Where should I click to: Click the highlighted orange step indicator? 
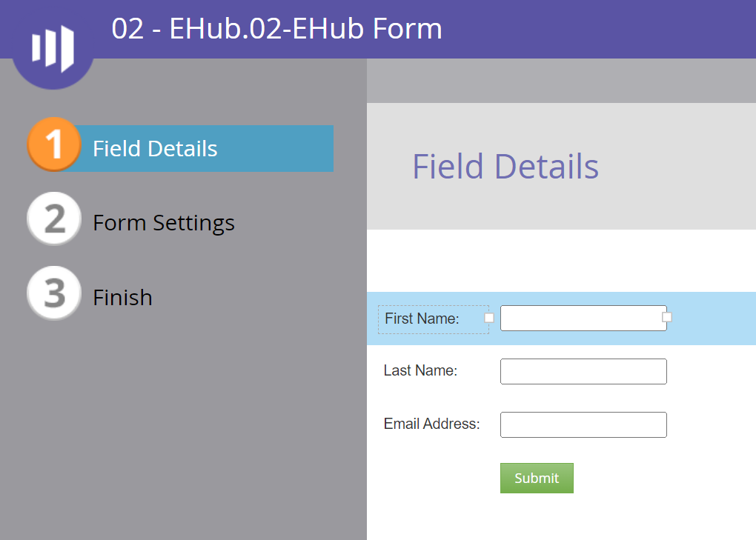53,144
